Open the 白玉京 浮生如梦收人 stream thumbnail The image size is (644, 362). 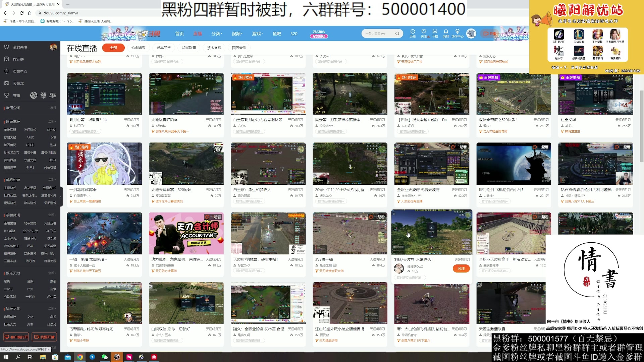(268, 163)
